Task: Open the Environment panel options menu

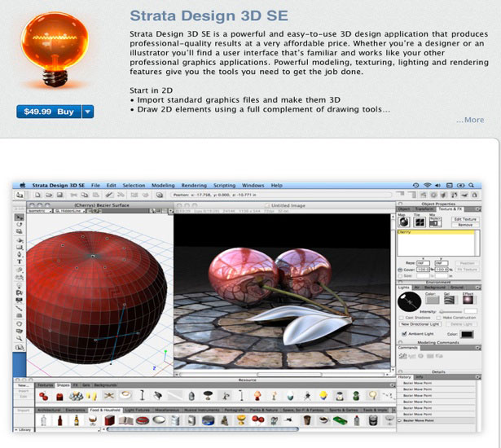Action: (x=478, y=288)
